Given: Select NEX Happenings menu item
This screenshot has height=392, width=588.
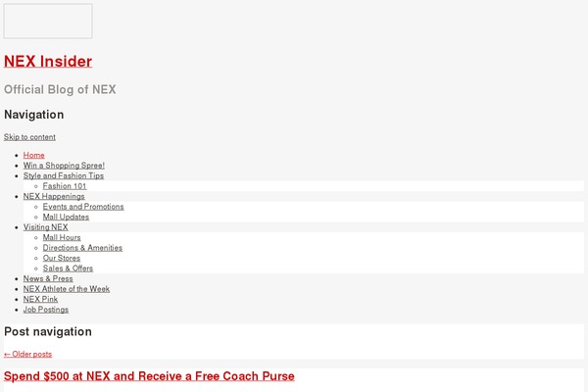Looking at the screenshot, I should [x=54, y=196].
